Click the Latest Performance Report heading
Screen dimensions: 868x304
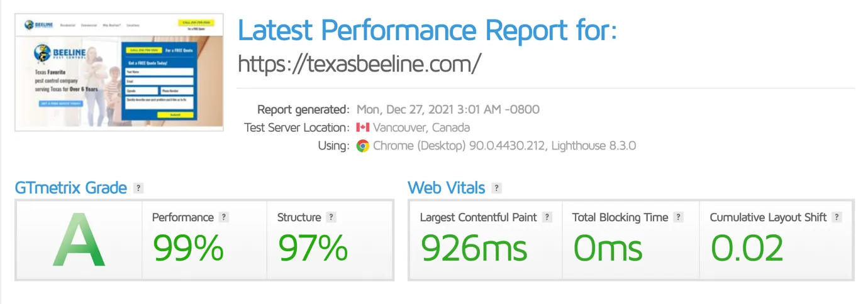click(x=428, y=30)
